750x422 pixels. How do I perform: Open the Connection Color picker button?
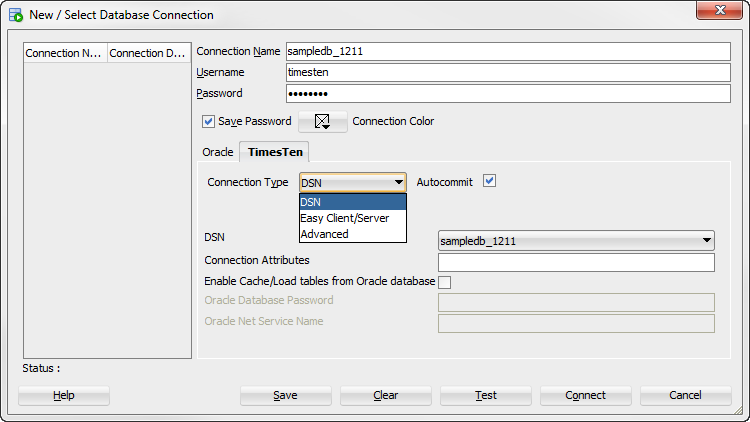pyautogui.click(x=323, y=122)
